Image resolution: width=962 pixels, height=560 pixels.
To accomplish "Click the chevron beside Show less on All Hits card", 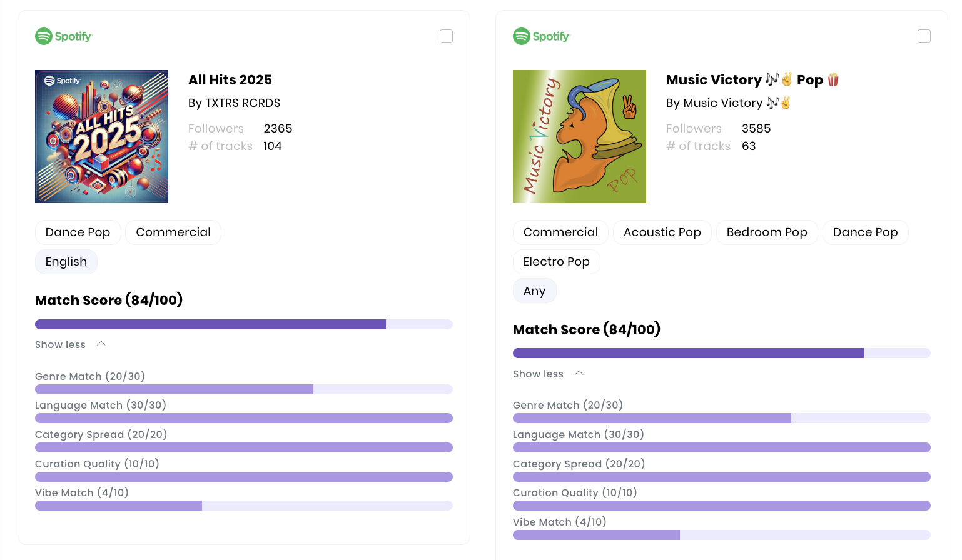I will (101, 344).
